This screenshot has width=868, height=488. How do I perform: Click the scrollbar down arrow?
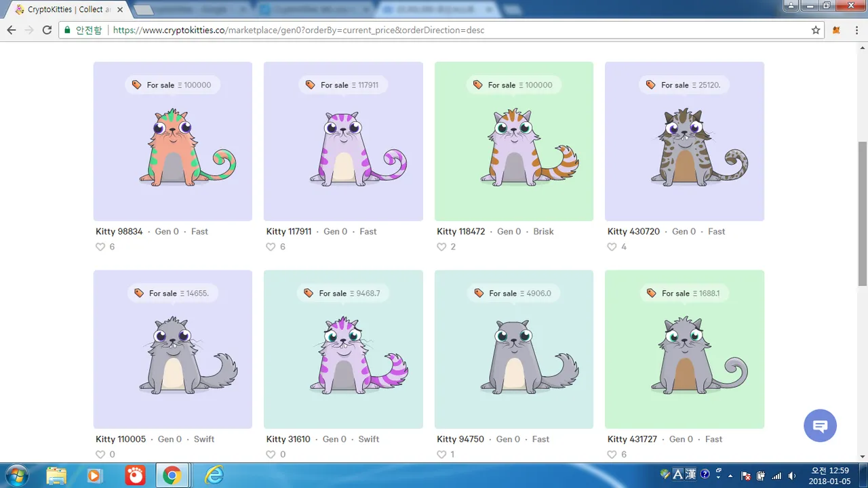[x=862, y=457]
